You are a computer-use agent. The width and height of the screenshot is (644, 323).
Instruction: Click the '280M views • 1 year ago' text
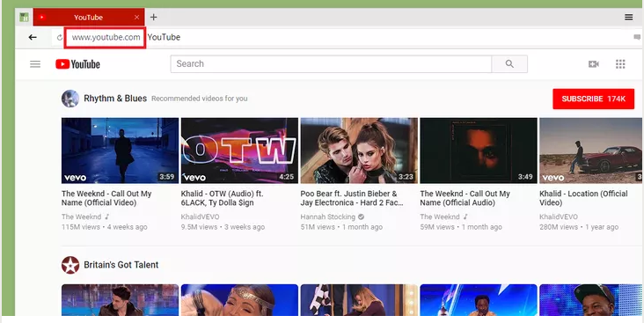[x=579, y=227]
